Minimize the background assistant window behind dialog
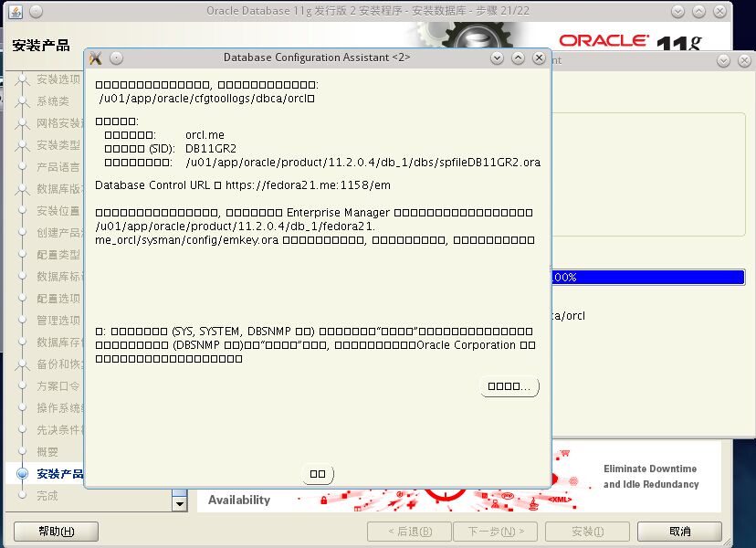The height and width of the screenshot is (548, 756). [x=724, y=61]
